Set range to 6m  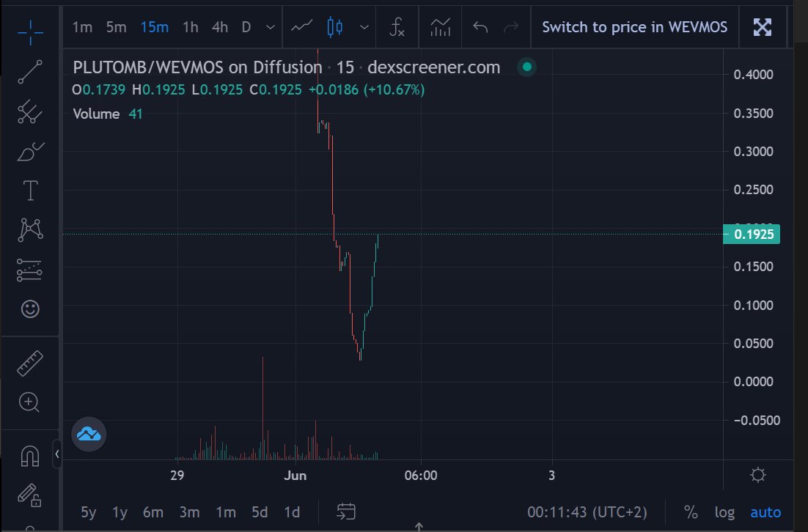coord(153,512)
